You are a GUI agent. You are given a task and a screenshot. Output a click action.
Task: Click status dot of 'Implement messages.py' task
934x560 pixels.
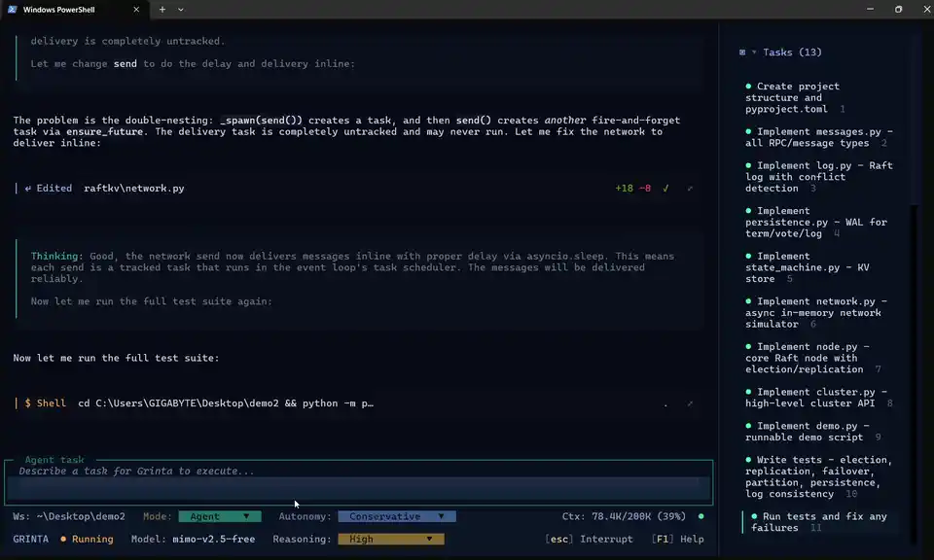pyautogui.click(x=748, y=131)
